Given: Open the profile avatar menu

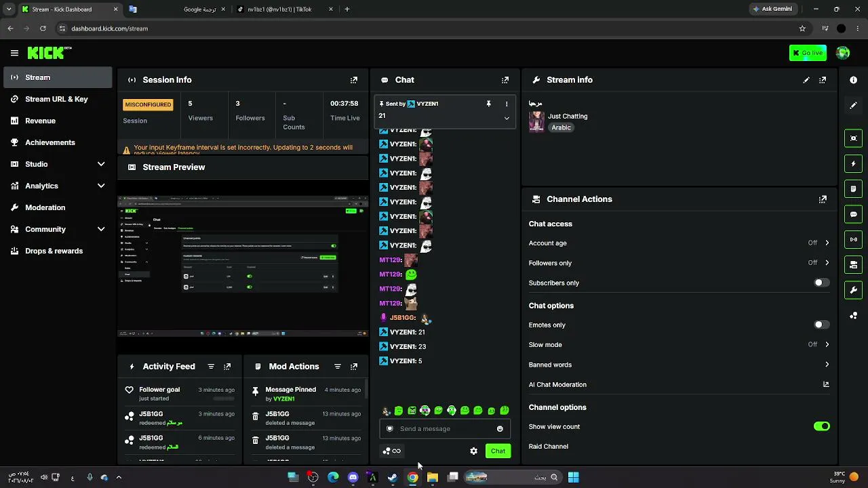Looking at the screenshot, I should pos(843,53).
